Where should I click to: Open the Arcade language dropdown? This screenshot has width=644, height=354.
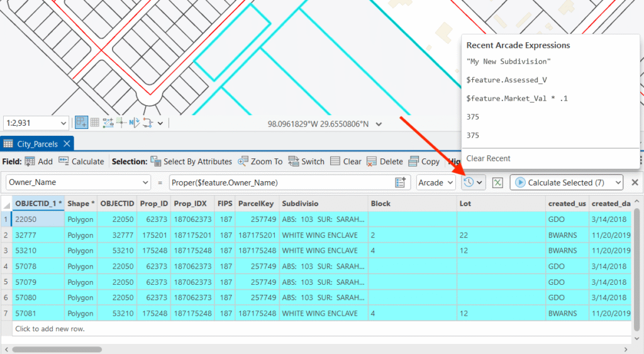[x=436, y=182]
